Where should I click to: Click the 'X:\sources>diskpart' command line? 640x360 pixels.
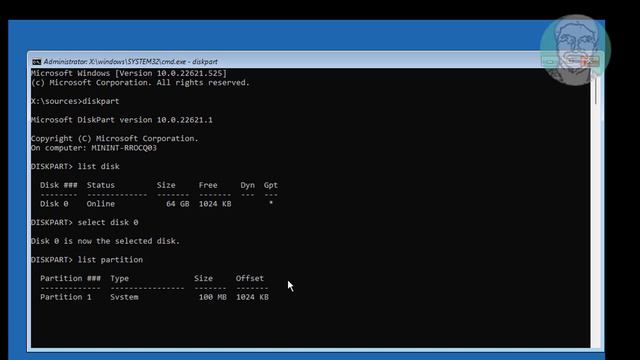click(x=75, y=101)
